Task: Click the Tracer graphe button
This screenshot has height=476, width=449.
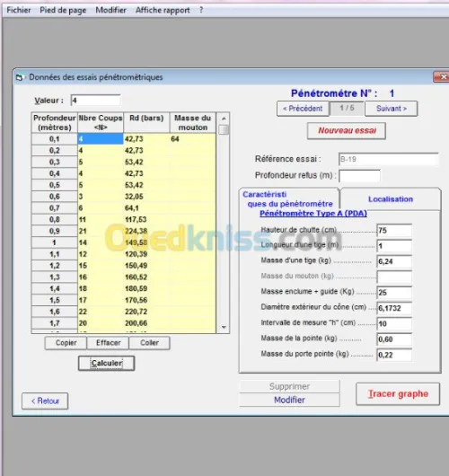Action: [x=398, y=393]
